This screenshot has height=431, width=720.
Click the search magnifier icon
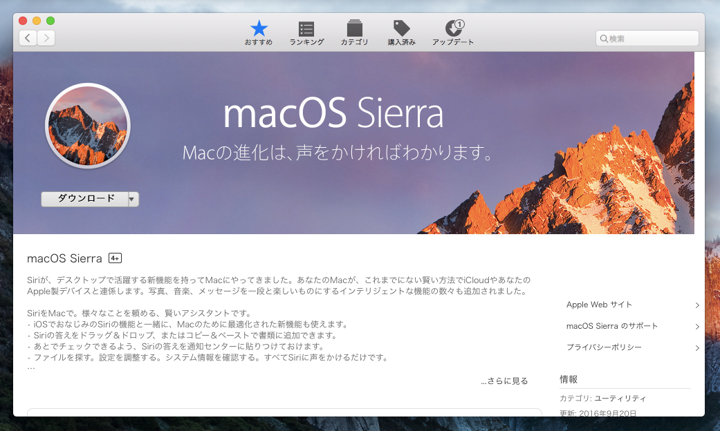tap(604, 39)
